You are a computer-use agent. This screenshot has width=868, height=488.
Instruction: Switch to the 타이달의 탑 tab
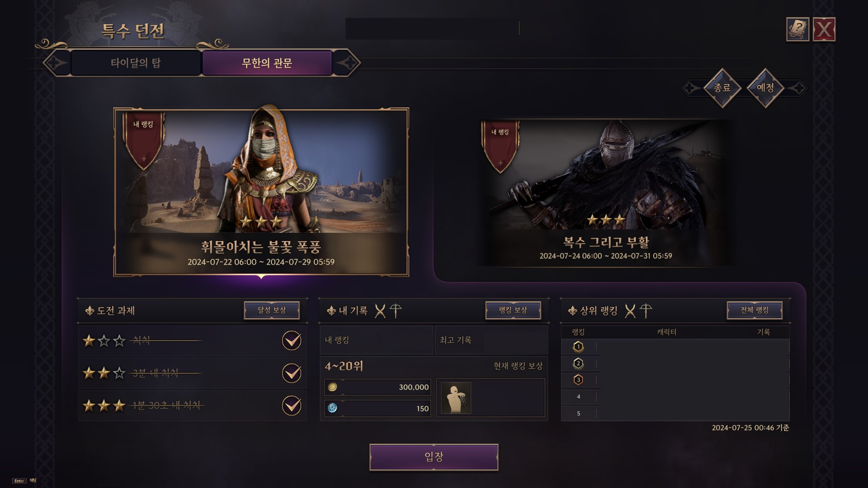click(x=135, y=63)
